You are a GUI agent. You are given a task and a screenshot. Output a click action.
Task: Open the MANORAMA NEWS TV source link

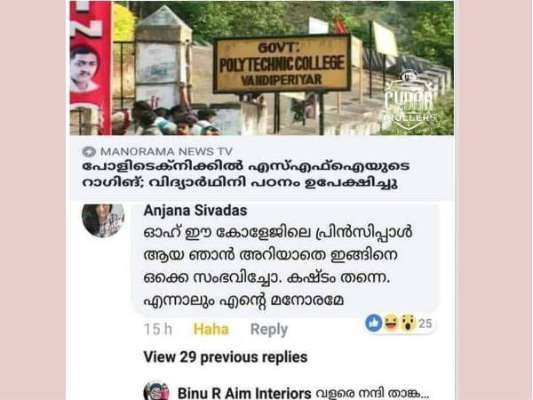click(166, 152)
